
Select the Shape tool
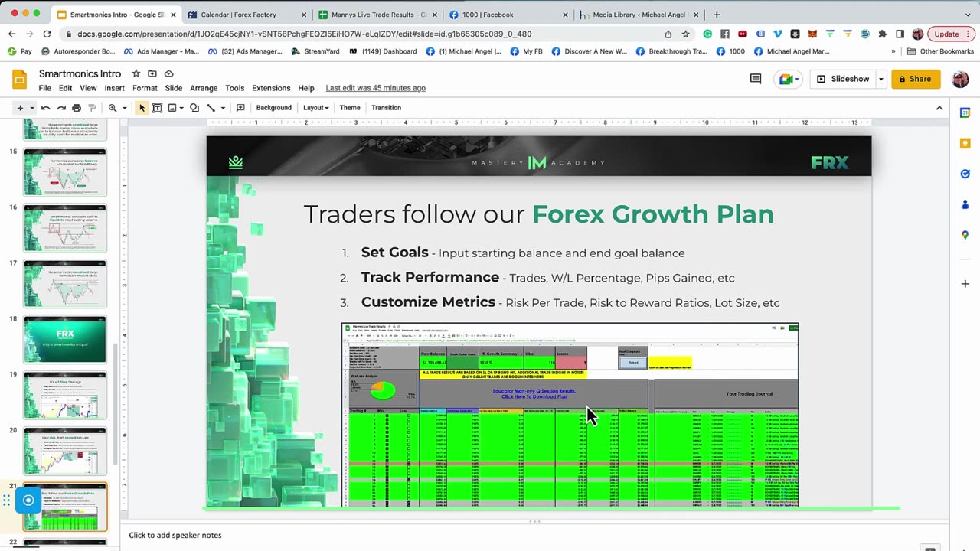(x=194, y=108)
